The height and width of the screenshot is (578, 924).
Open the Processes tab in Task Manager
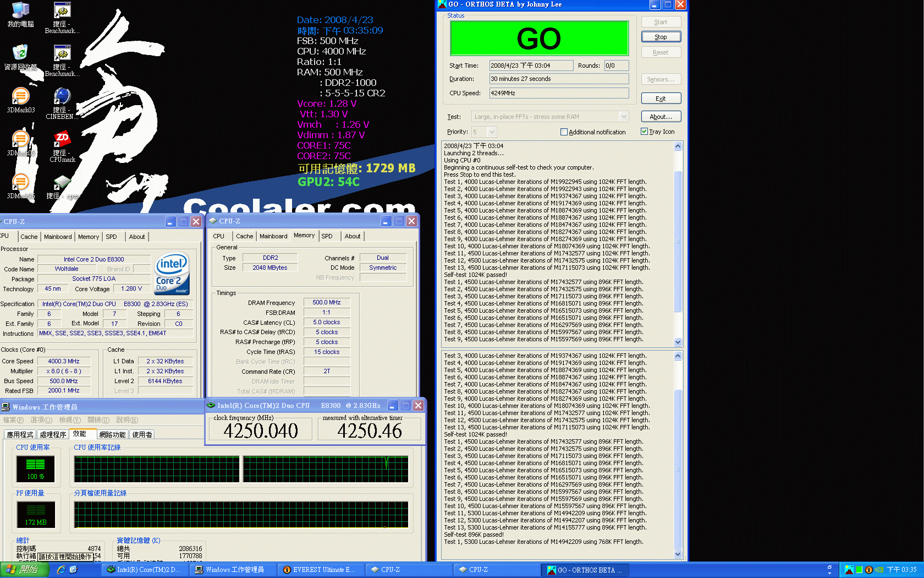pos(53,434)
